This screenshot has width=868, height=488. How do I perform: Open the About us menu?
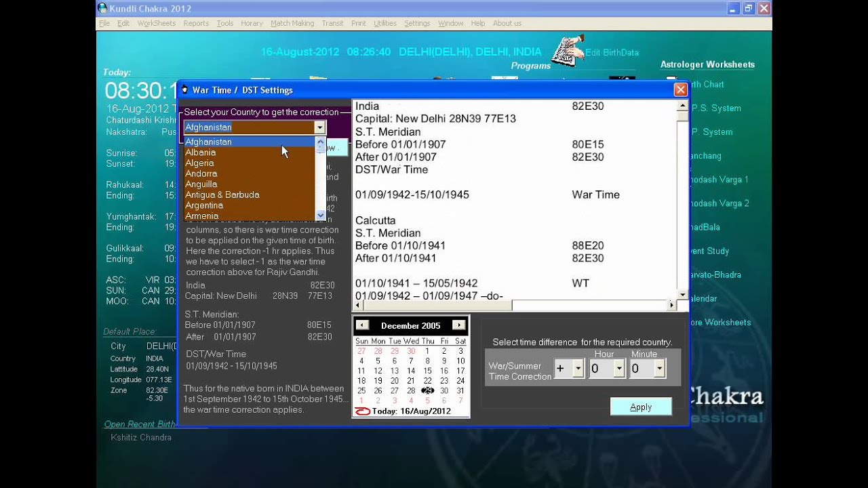click(x=507, y=23)
